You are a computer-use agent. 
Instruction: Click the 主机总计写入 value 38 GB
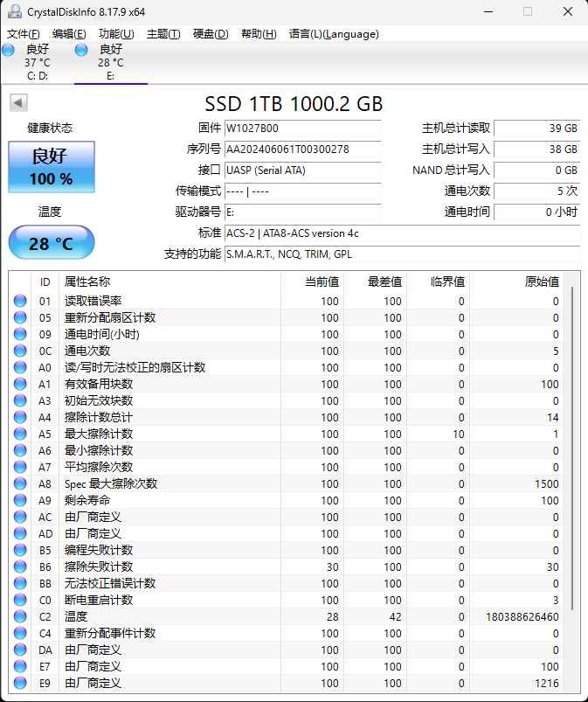537,149
